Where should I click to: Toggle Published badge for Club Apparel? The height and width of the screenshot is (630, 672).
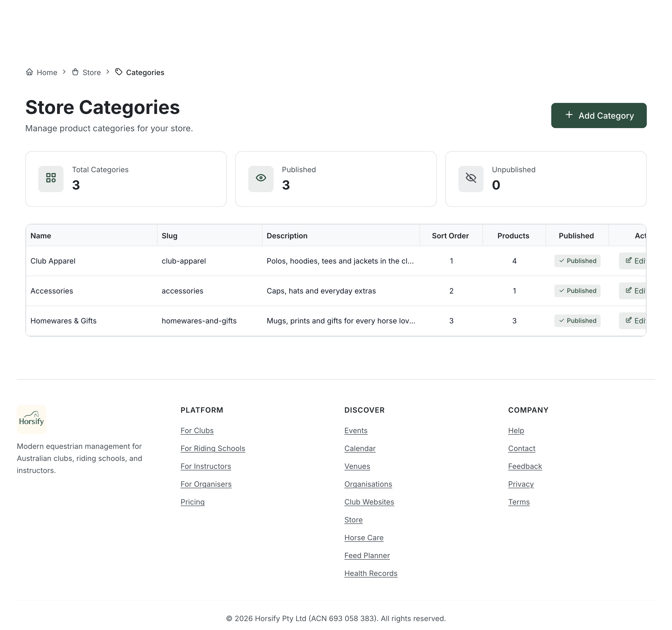click(x=577, y=261)
